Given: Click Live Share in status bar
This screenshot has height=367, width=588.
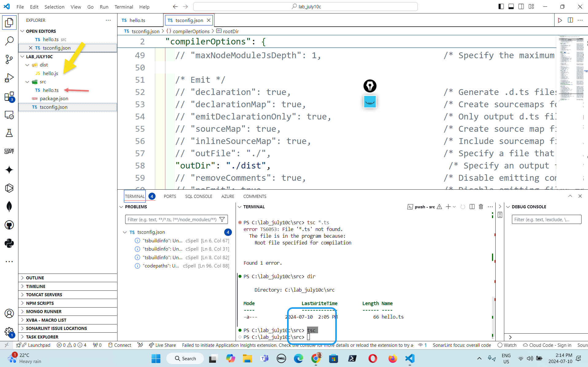Looking at the screenshot, I should click(163, 345).
